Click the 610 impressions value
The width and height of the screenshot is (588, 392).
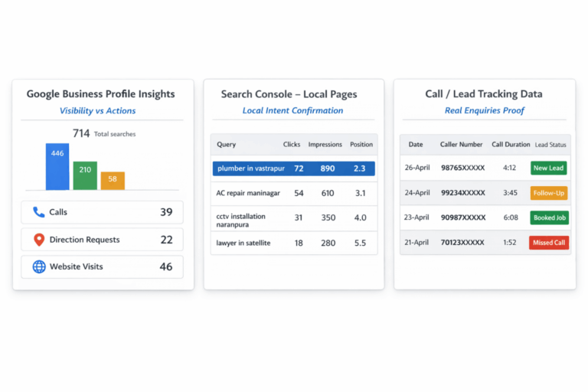click(328, 193)
